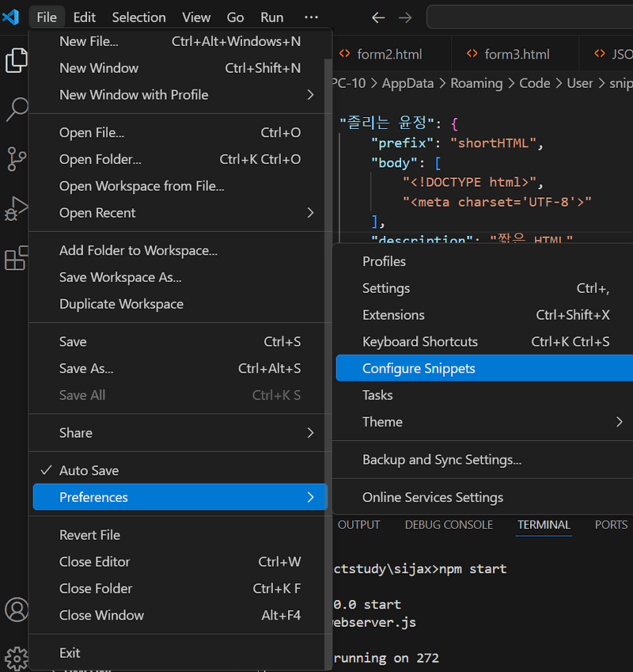
Task: Click the navigate back arrow
Action: [377, 17]
